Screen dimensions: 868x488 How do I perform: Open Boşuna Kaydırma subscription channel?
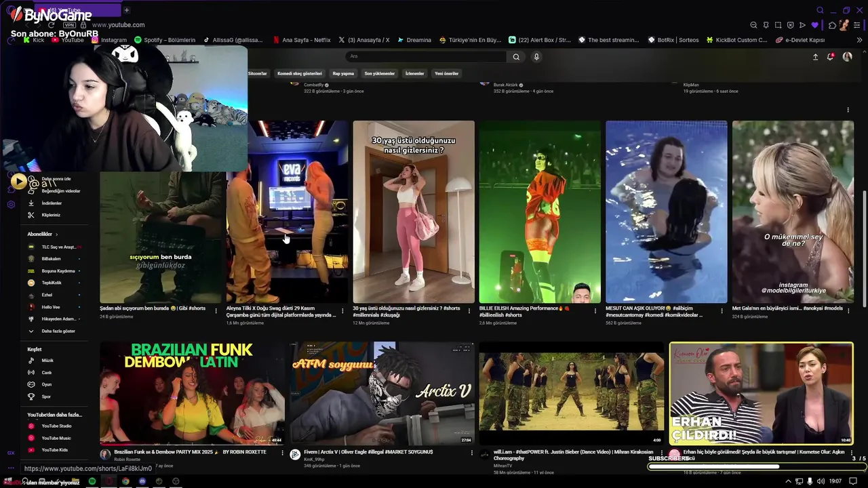(x=54, y=271)
